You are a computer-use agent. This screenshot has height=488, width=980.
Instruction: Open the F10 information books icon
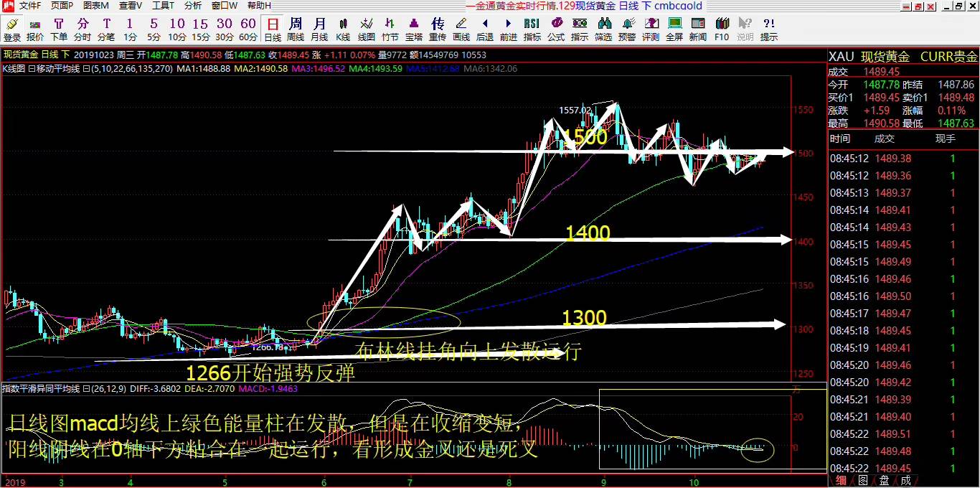click(x=722, y=29)
